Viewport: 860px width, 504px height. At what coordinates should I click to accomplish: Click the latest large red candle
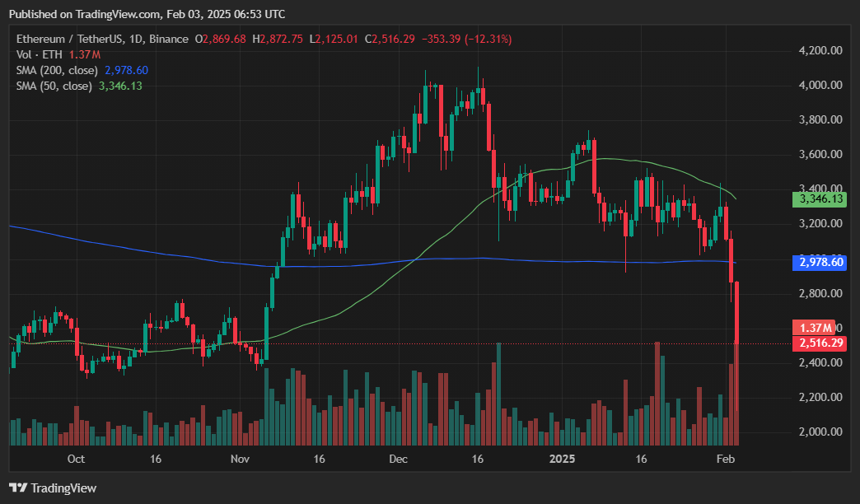(x=736, y=313)
